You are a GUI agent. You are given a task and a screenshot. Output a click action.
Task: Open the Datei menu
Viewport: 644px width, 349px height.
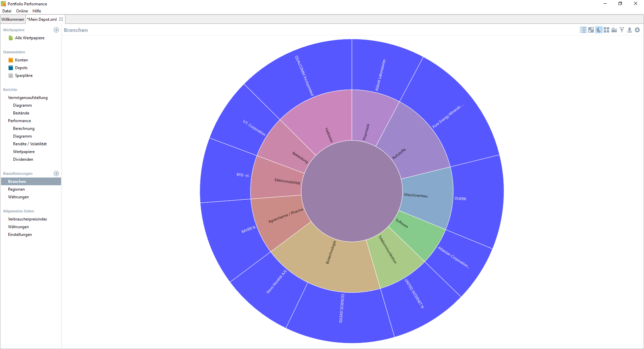pyautogui.click(x=7, y=11)
